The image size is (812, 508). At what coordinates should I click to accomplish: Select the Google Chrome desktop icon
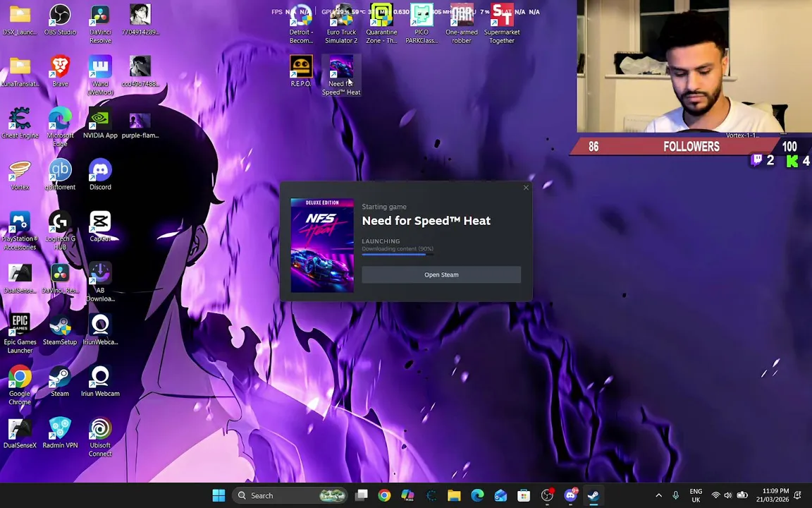[x=20, y=386]
